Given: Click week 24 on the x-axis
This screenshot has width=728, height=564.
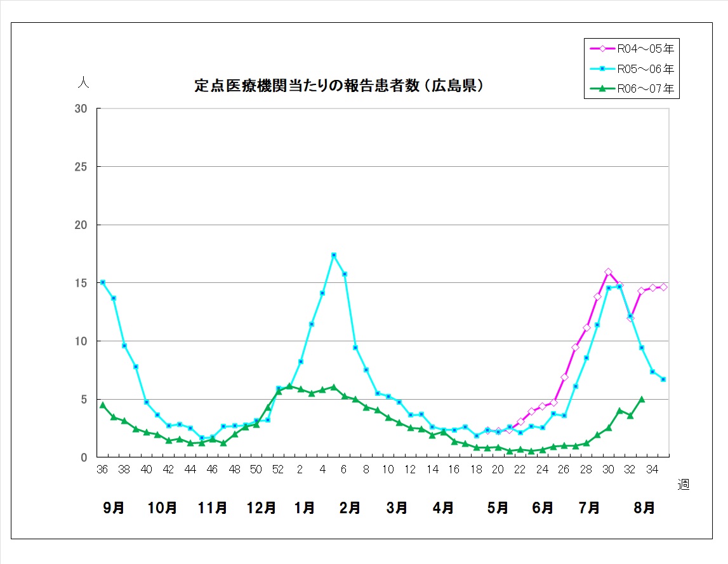Looking at the screenshot, I should 542,469.
